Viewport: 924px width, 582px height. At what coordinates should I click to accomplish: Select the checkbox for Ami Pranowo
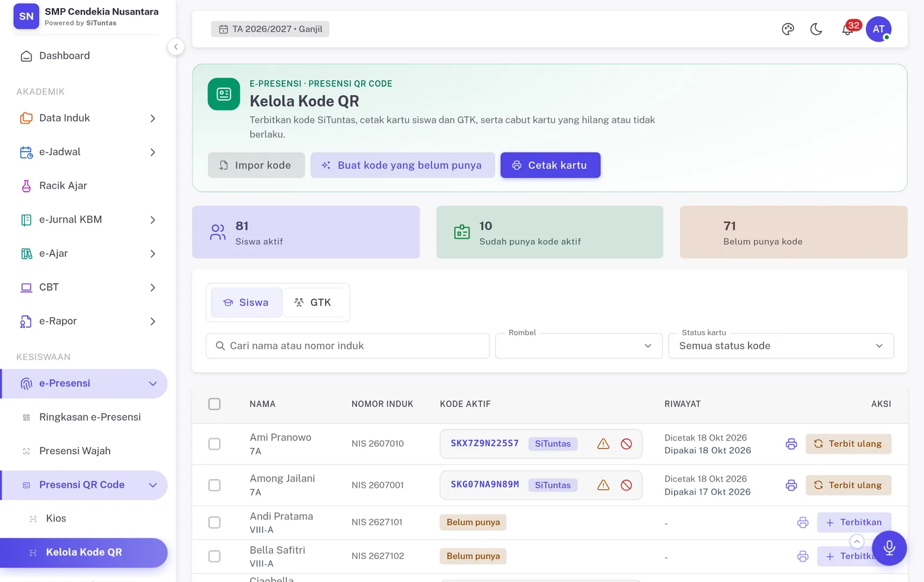(214, 444)
